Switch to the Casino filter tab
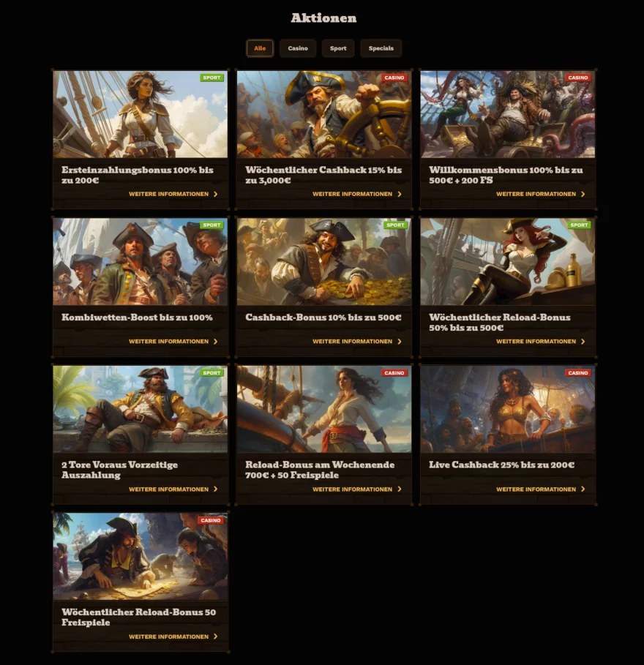The height and width of the screenshot is (665, 644). click(x=298, y=48)
